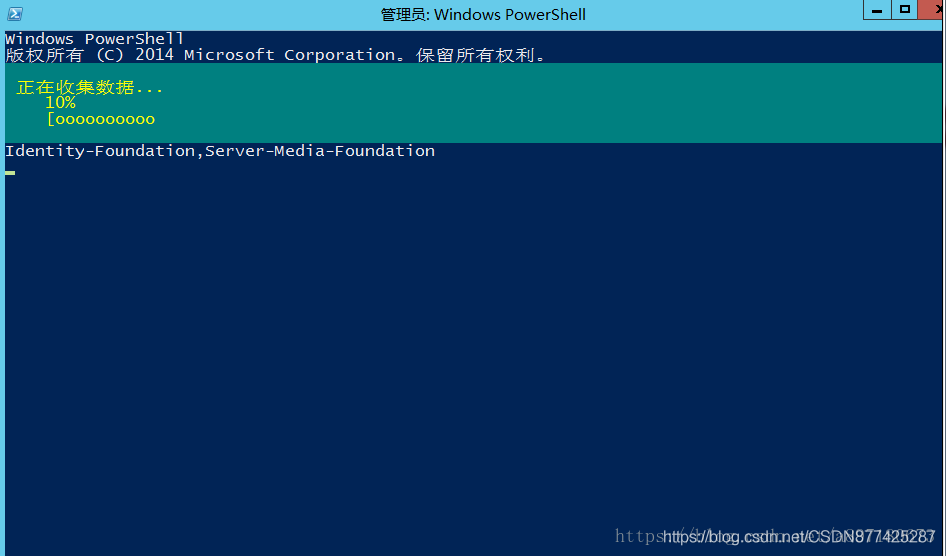This screenshot has height=556, width=946.
Task: Click the 2014 year in copyright line
Action: pyautogui.click(x=154, y=55)
